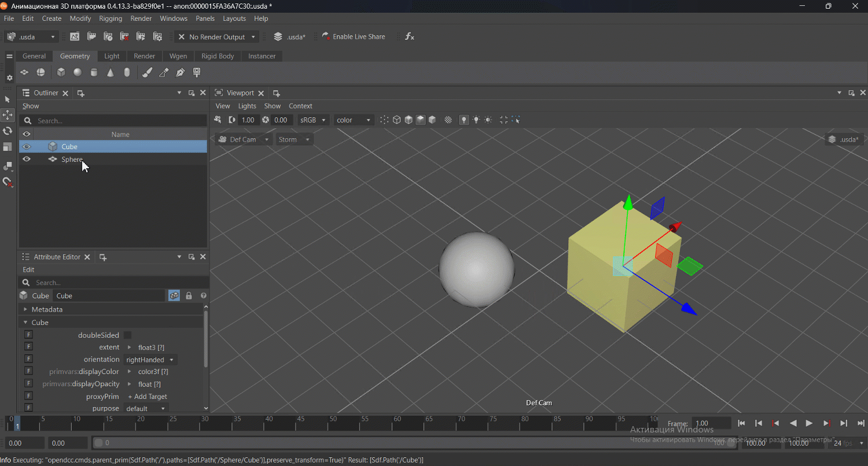Enable the doubleSided checkbox
The height and width of the screenshot is (466, 868).
(x=127, y=335)
